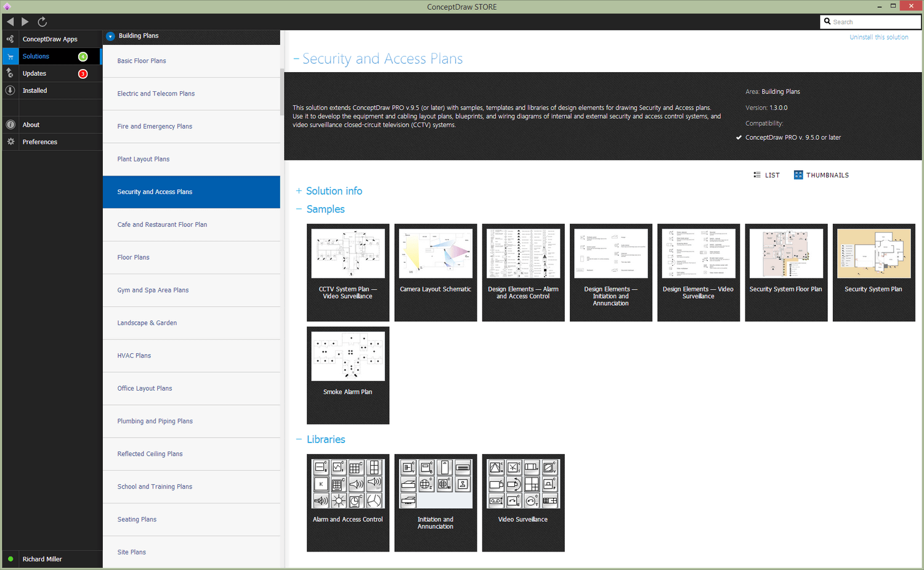Open Initiation and Annunciation library
924x570 pixels.
point(436,503)
